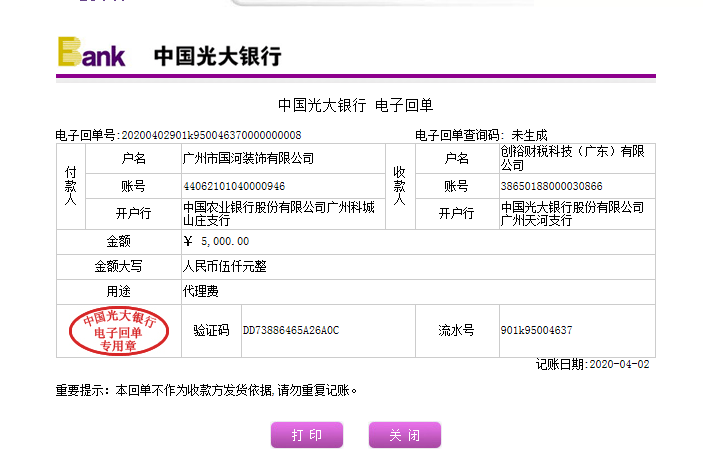Select payer bank 中国农业银行股份有限公司广州科城山庄支行

278,213
